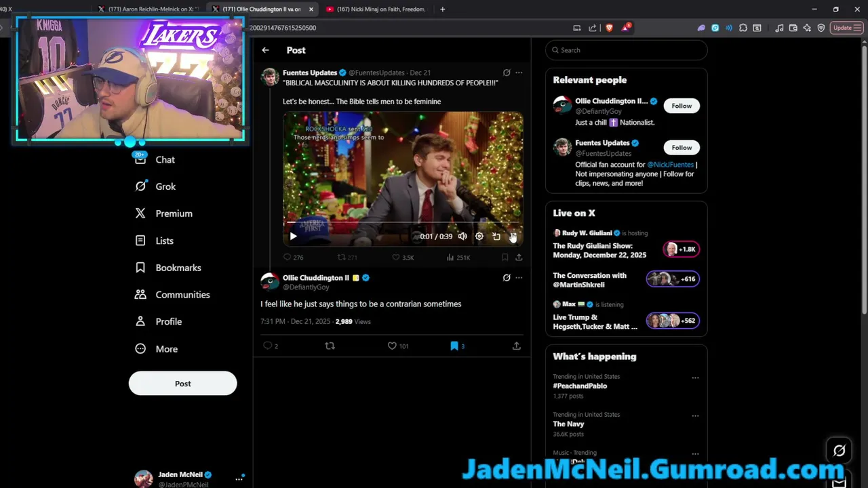Open Jaden McNeil account menu dots
The image size is (868, 488).
[x=239, y=479]
